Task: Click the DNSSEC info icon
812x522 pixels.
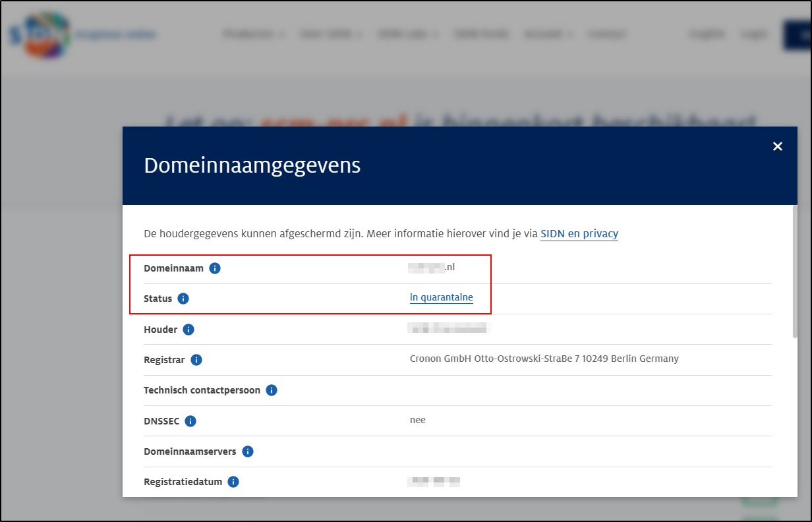Action: click(x=190, y=421)
